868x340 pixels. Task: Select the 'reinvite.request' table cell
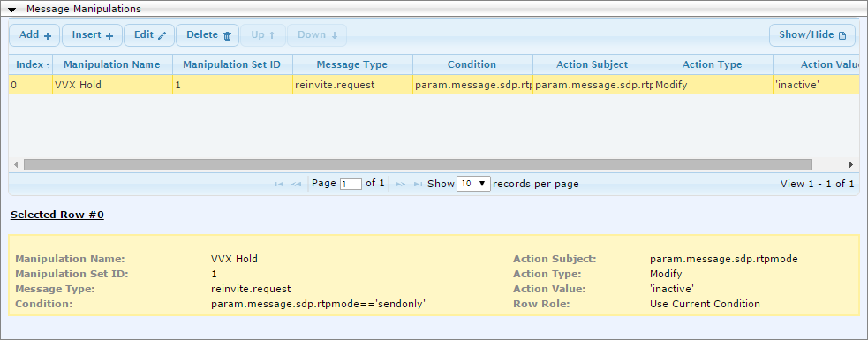click(x=352, y=86)
